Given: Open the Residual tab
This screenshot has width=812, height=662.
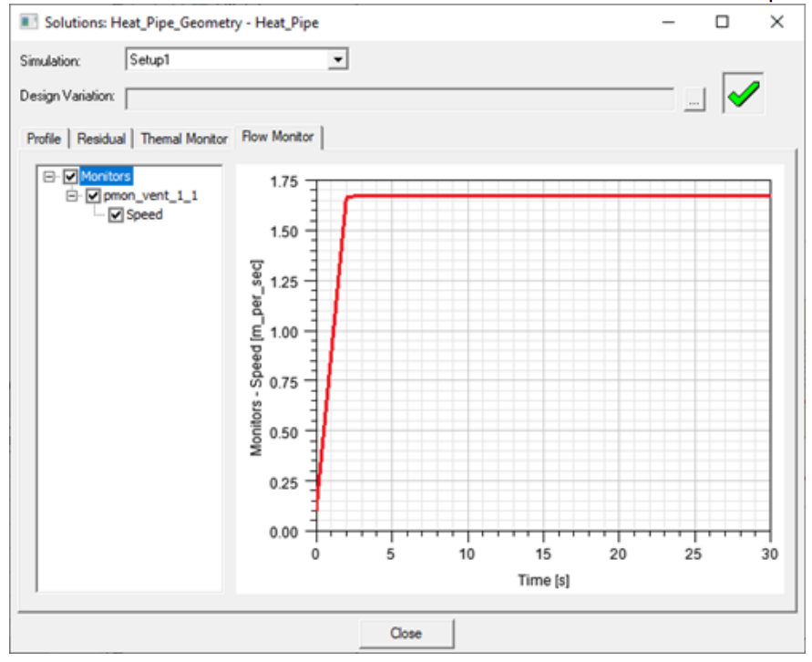Looking at the screenshot, I should coord(101,139).
